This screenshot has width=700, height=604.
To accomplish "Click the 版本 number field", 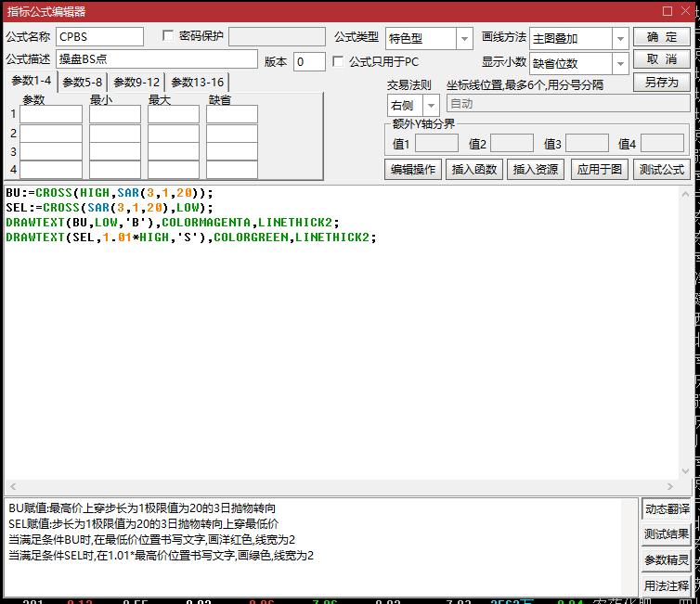I will (309, 61).
